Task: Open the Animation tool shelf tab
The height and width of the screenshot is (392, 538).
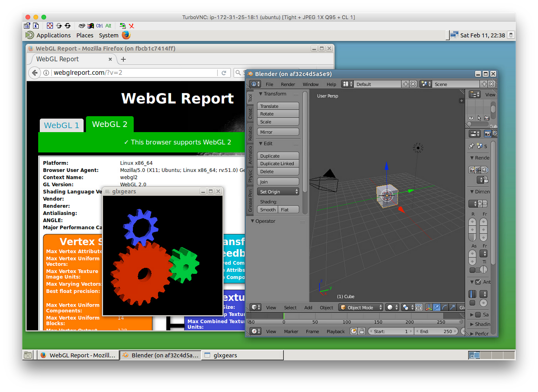Action: pyautogui.click(x=250, y=155)
